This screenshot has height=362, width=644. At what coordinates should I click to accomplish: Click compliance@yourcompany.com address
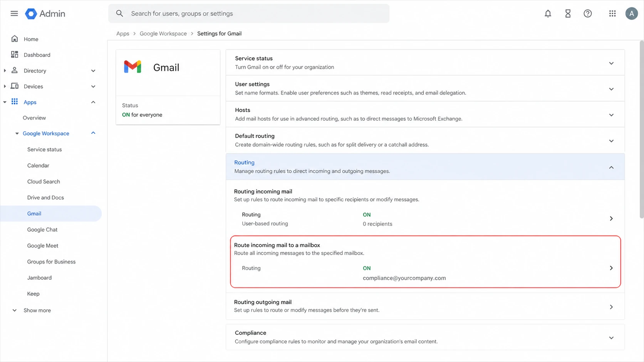404,278
